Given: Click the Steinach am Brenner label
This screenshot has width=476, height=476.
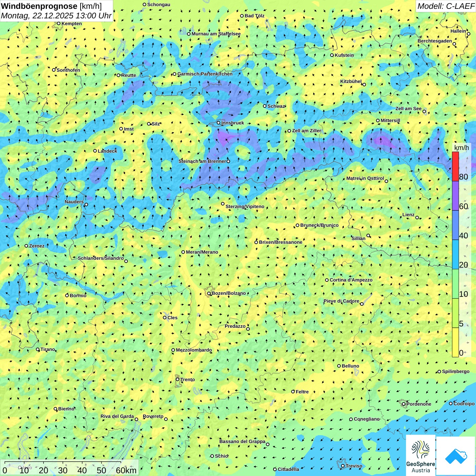Looking at the screenshot, I should point(202,161).
